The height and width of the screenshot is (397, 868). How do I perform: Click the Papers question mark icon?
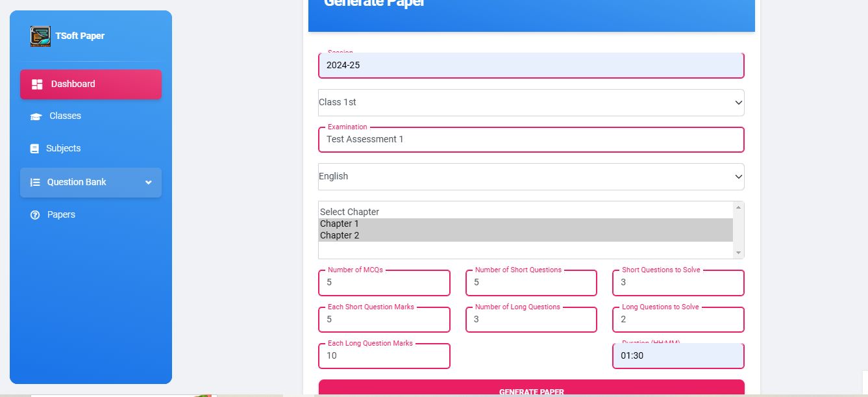point(35,215)
